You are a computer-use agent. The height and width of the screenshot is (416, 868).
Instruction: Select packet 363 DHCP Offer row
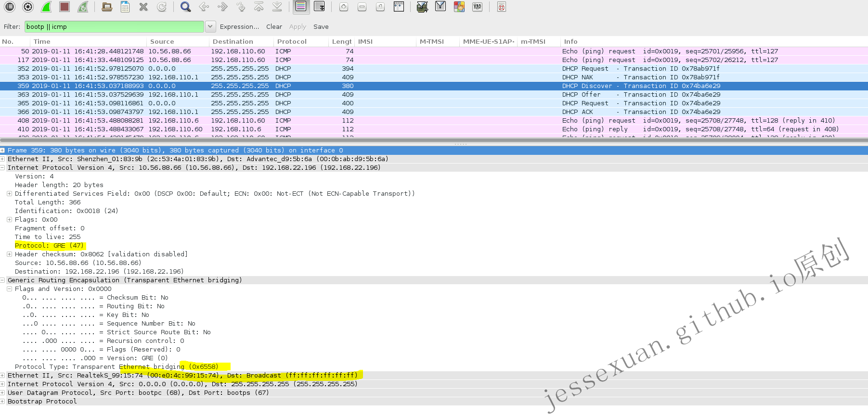[x=434, y=95]
